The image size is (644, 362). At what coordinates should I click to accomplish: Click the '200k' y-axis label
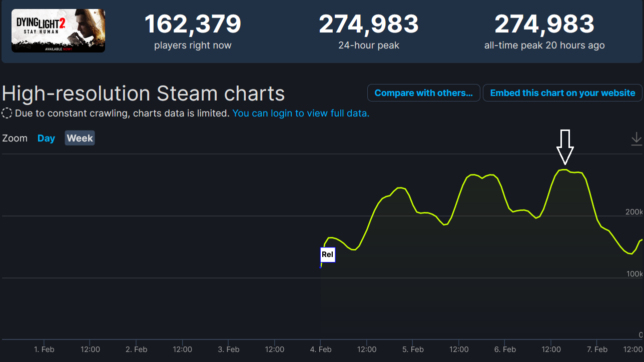[x=634, y=212]
